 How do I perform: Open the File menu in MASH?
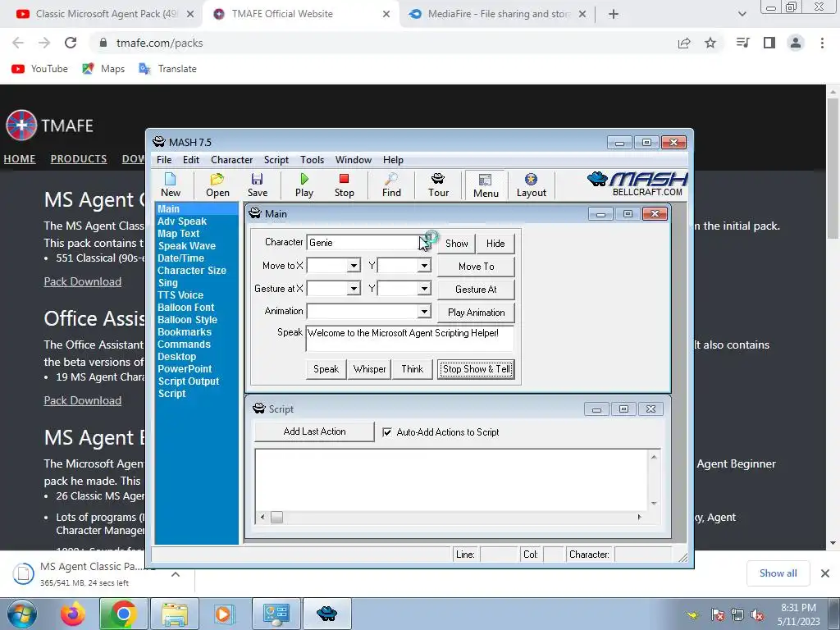click(164, 160)
